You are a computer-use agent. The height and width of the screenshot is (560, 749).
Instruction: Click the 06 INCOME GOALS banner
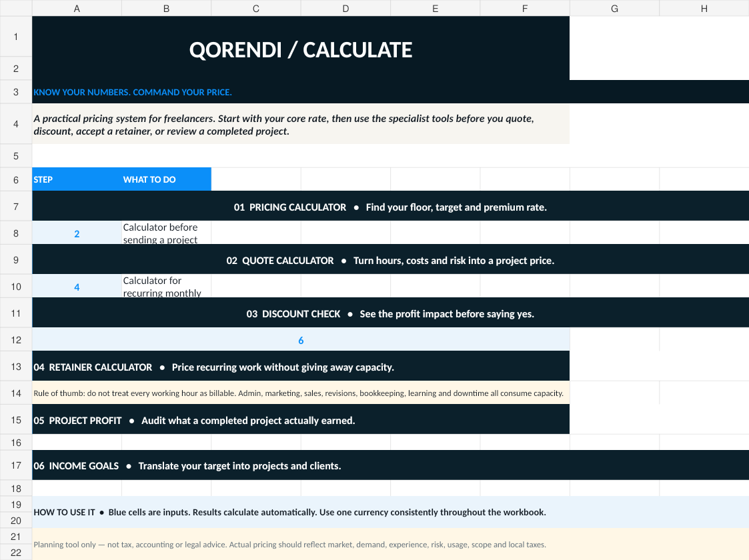tap(391, 465)
